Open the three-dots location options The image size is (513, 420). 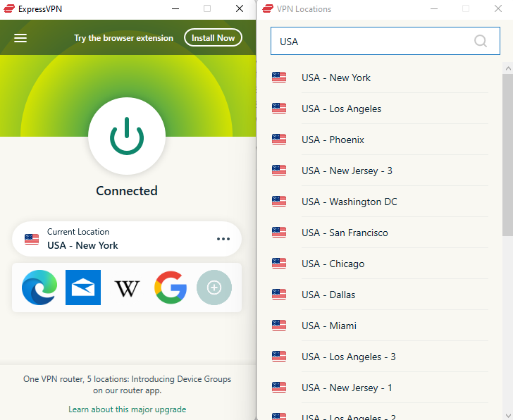223,239
